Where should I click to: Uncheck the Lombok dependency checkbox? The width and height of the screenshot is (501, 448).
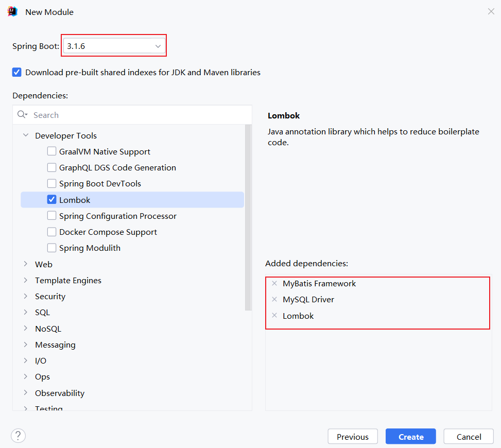click(x=51, y=200)
